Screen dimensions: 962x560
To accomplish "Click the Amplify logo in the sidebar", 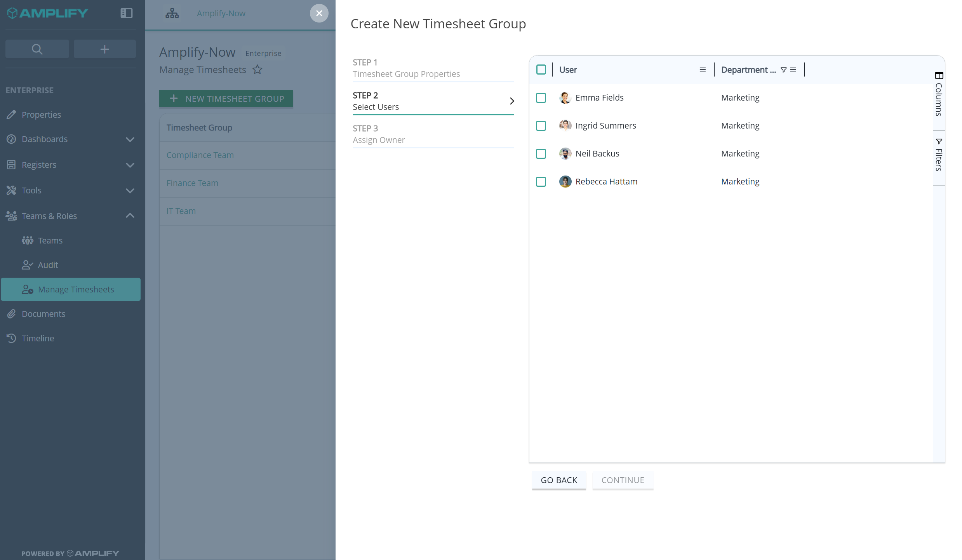I will click(x=48, y=13).
